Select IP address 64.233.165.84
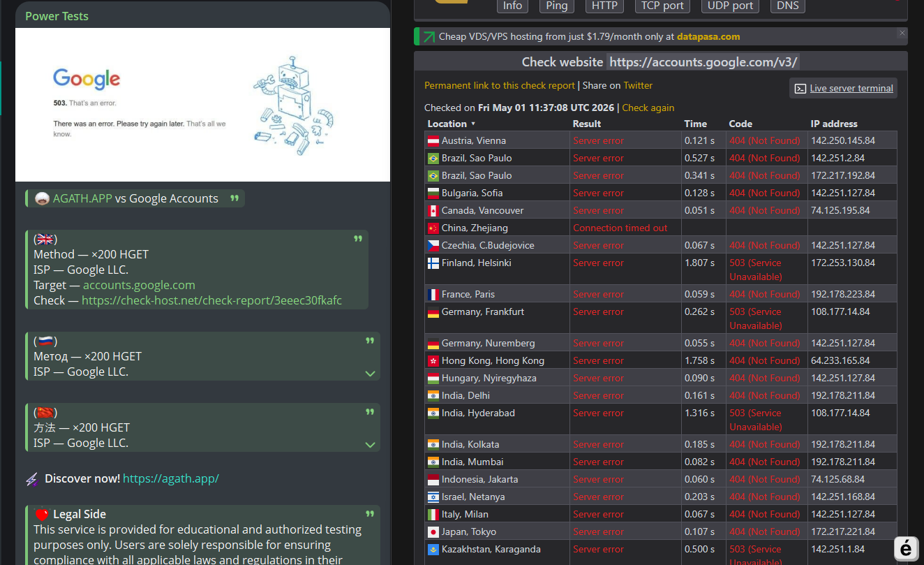This screenshot has width=924, height=565. (840, 360)
